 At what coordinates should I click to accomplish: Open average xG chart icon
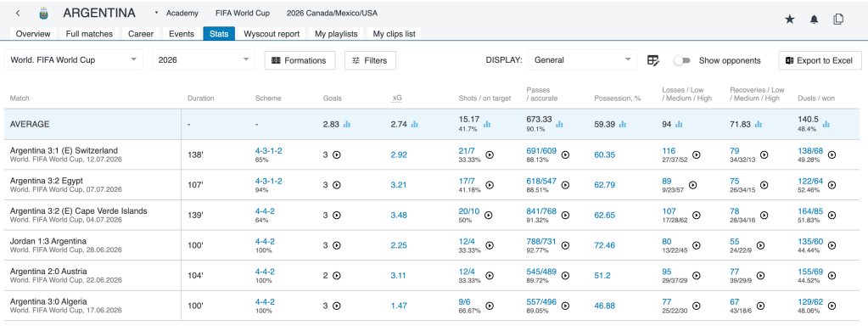pyautogui.click(x=414, y=125)
